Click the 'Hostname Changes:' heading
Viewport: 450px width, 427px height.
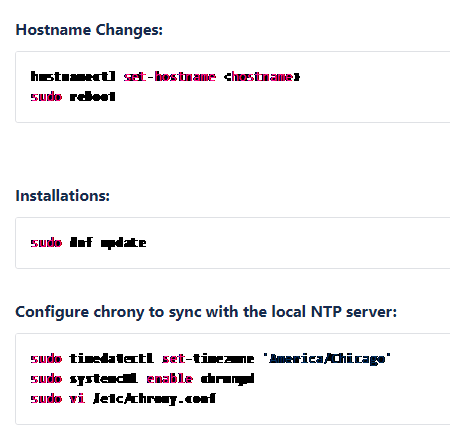(x=89, y=30)
